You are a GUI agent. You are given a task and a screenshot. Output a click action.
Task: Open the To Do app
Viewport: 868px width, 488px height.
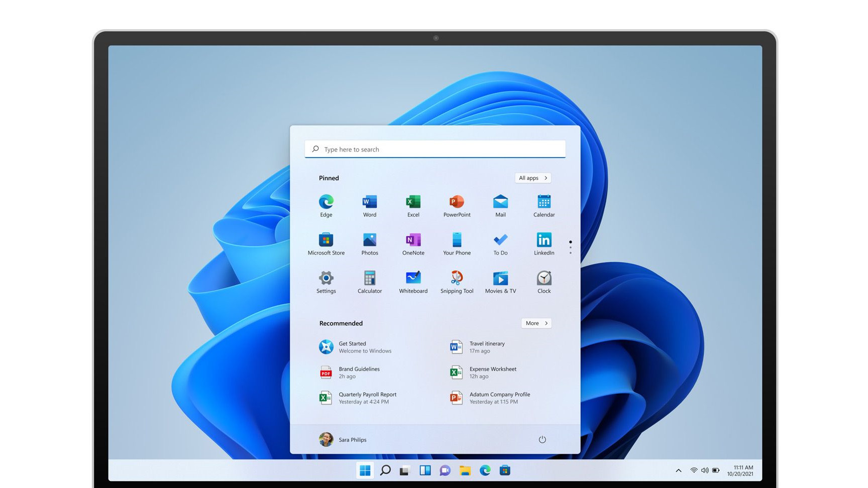tap(500, 244)
